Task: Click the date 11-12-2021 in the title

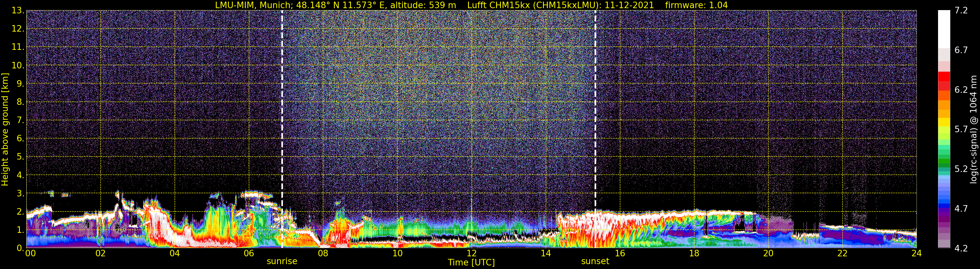Action: click(629, 5)
